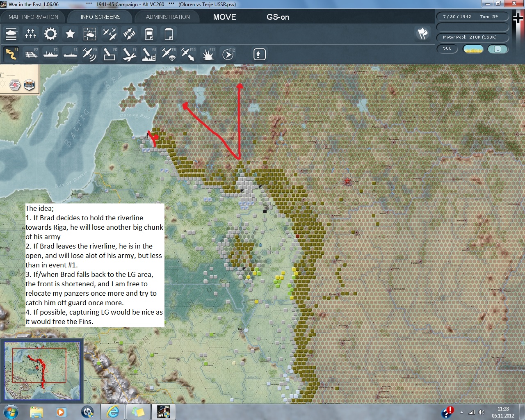Select the F8 bomb city mode
This screenshot has width=525, height=420.
coord(149,54)
